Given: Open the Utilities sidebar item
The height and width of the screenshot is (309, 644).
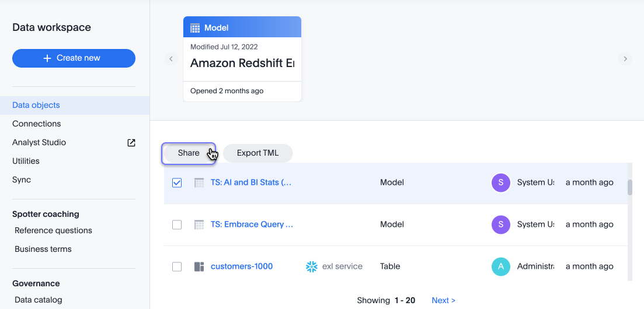Looking at the screenshot, I should click(26, 161).
